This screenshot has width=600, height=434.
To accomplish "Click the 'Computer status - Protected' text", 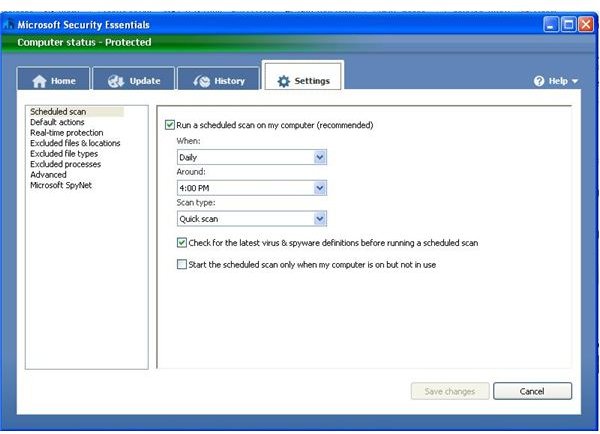I will pyautogui.click(x=84, y=42).
